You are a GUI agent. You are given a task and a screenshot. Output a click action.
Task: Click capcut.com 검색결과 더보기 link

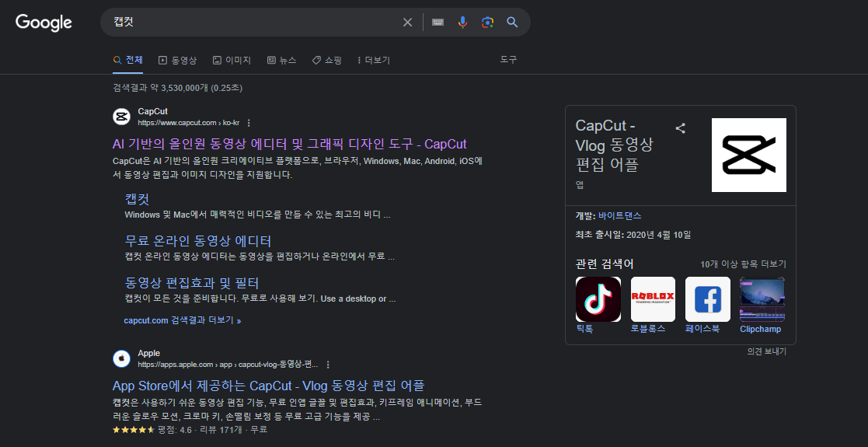pyautogui.click(x=183, y=320)
